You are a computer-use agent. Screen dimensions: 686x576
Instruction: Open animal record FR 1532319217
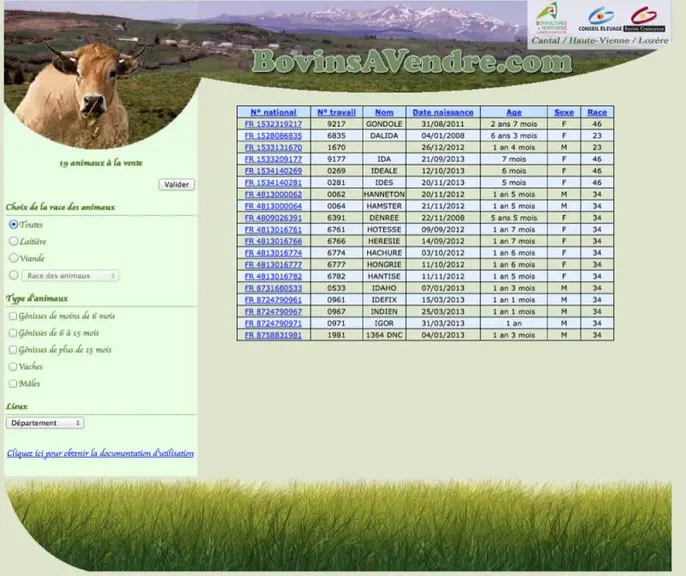pos(273,124)
